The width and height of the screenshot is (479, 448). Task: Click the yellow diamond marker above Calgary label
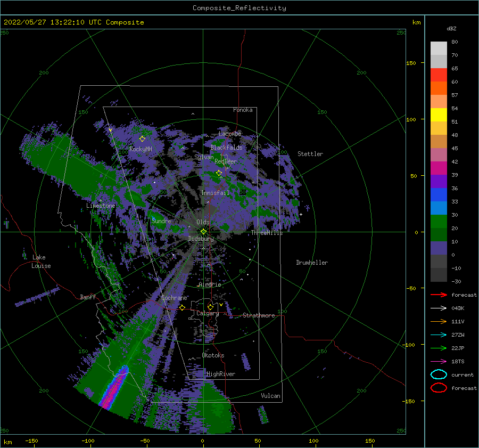coord(210,307)
